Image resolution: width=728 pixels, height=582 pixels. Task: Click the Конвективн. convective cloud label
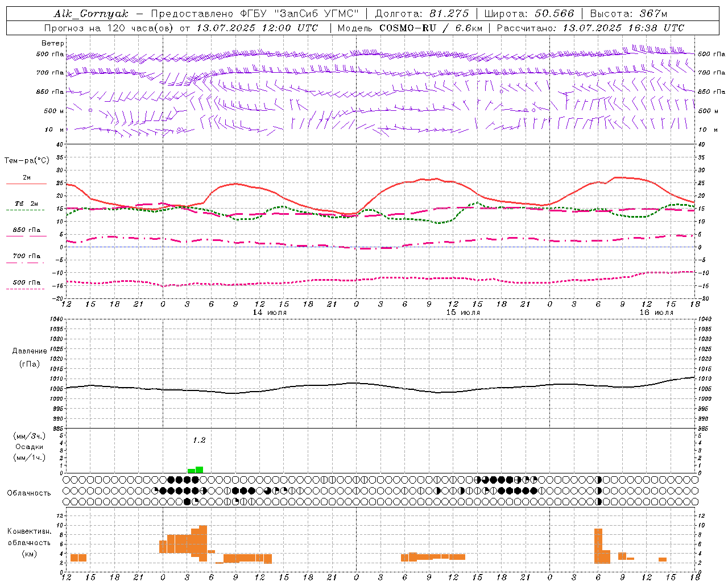click(x=30, y=531)
